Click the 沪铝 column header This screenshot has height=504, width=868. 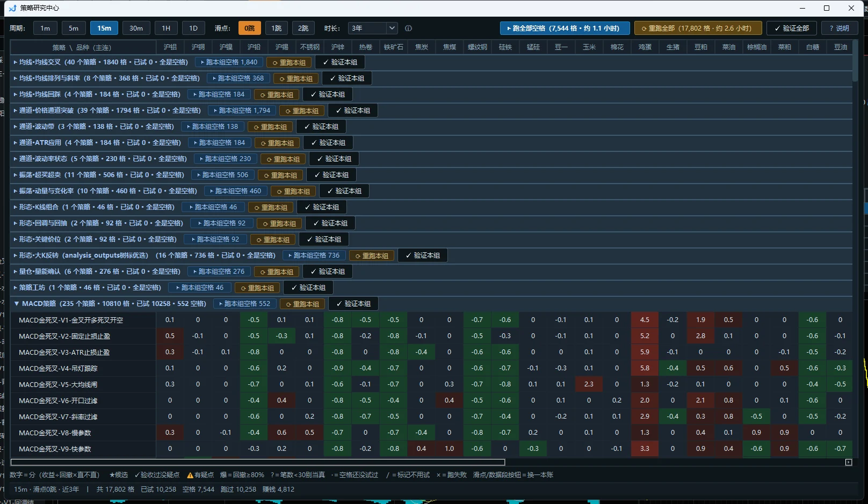click(170, 47)
